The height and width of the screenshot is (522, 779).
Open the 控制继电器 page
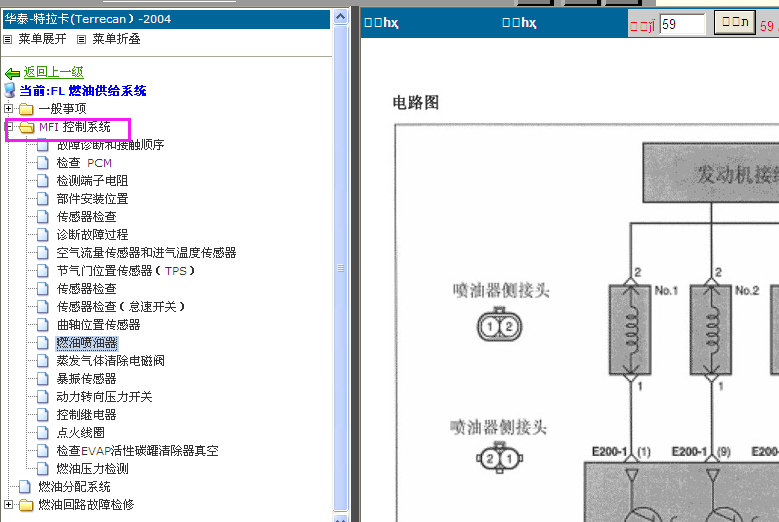pyautogui.click(x=86, y=414)
